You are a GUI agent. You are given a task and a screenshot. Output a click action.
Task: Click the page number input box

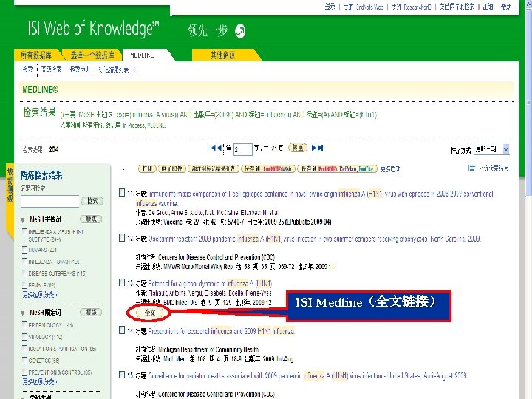(243, 149)
